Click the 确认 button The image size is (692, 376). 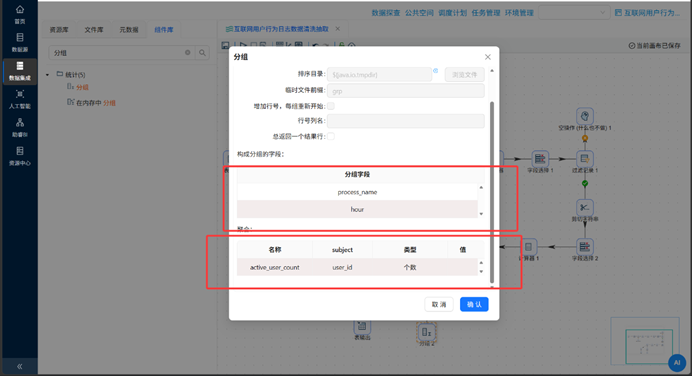point(474,304)
